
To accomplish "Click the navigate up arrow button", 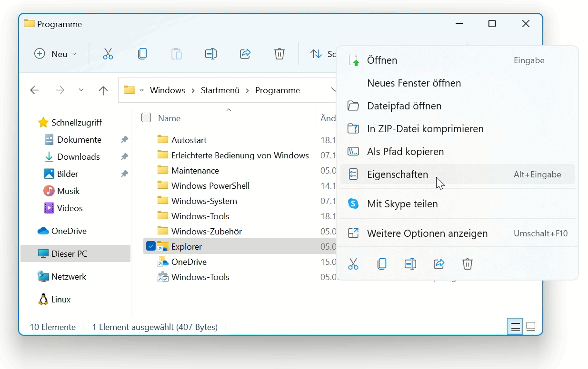I will point(103,90).
